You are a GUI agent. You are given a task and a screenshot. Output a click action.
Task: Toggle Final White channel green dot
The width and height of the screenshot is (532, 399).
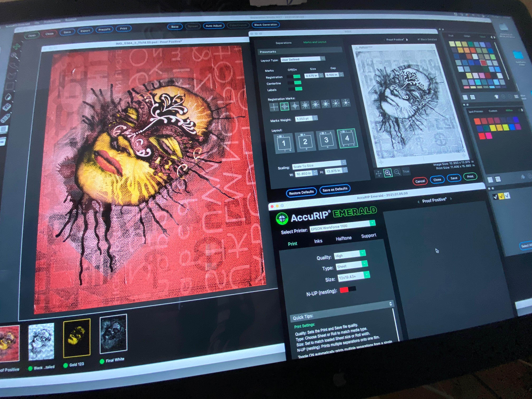click(x=102, y=361)
